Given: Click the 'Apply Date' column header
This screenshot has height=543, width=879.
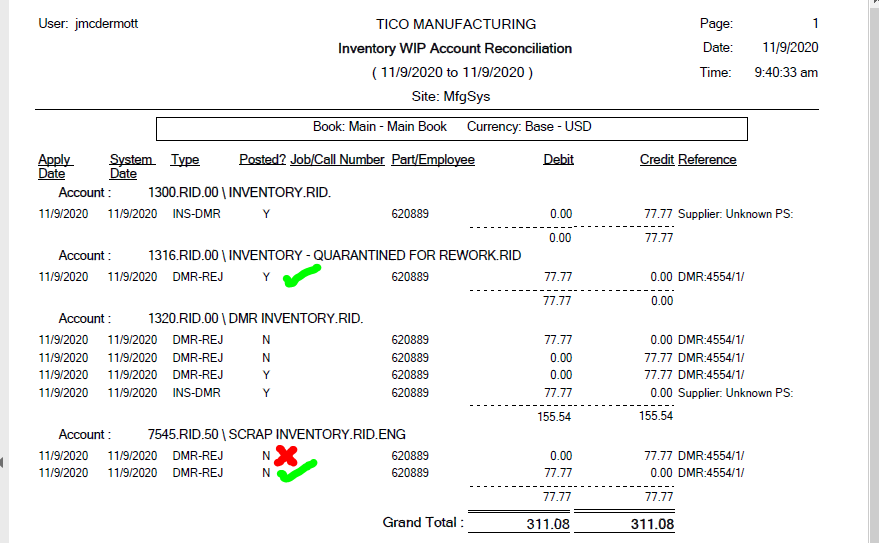Looking at the screenshot, I should 55,166.
